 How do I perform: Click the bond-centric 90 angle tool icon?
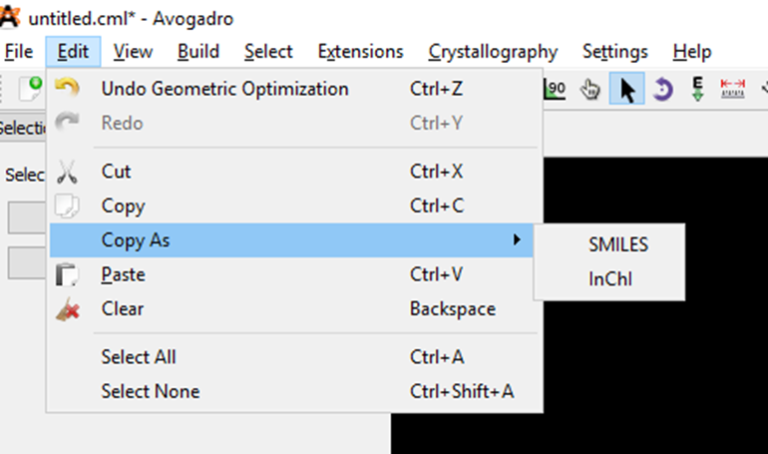pos(555,89)
